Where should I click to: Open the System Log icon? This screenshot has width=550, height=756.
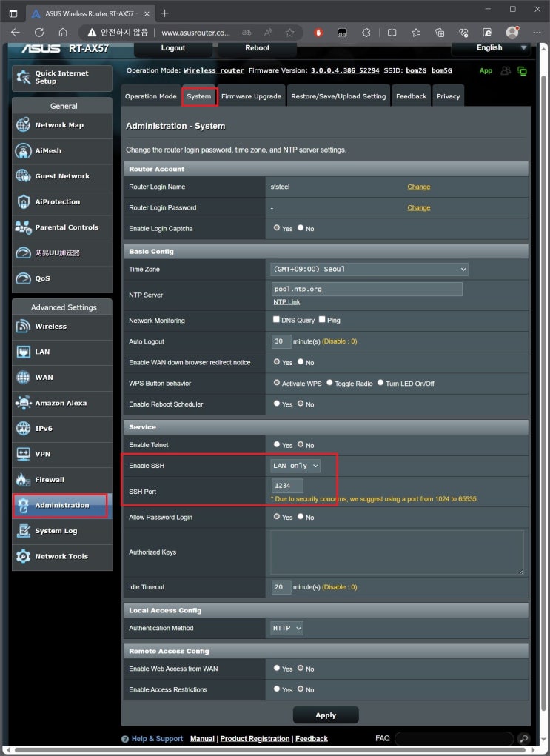tap(23, 531)
